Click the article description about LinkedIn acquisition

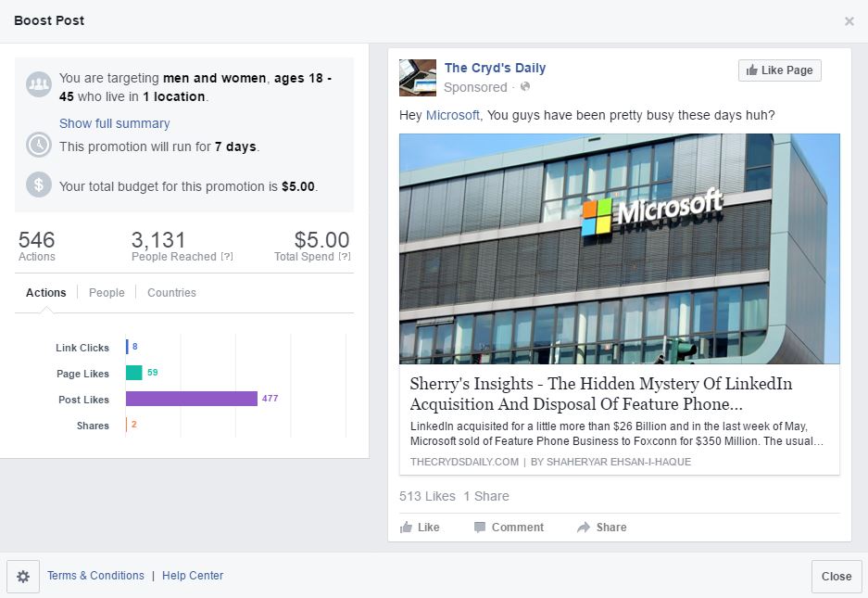[x=617, y=433]
